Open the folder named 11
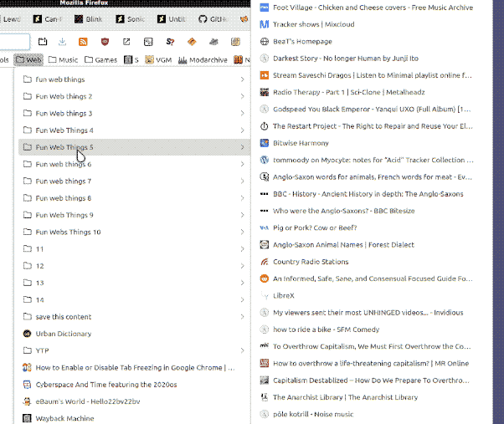Screen dimensions: 504x424 point(134,248)
